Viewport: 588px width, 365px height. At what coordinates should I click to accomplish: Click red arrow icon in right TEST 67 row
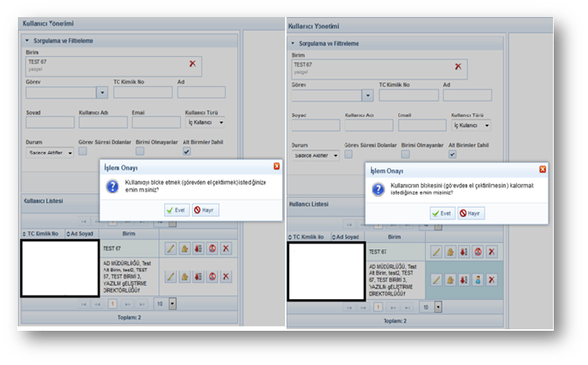point(463,253)
